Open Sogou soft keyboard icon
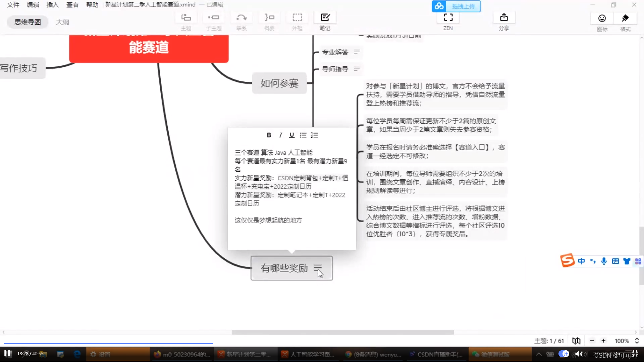 [615, 261]
